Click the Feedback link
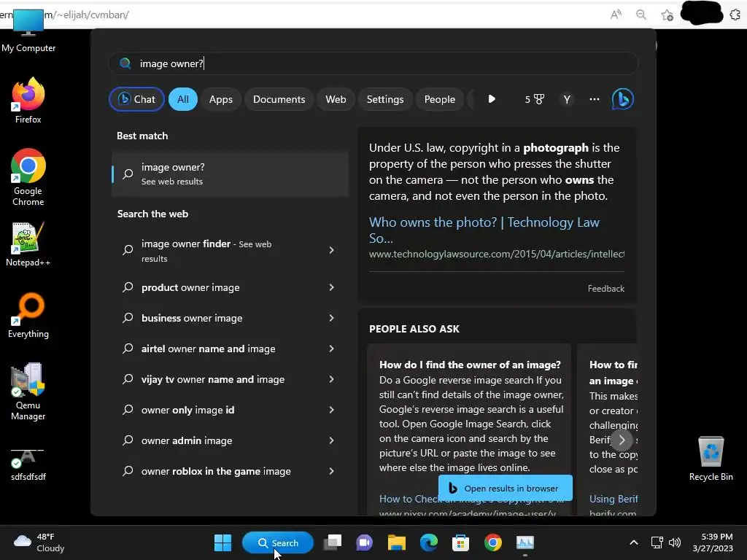The height and width of the screenshot is (560, 747). pyautogui.click(x=605, y=289)
